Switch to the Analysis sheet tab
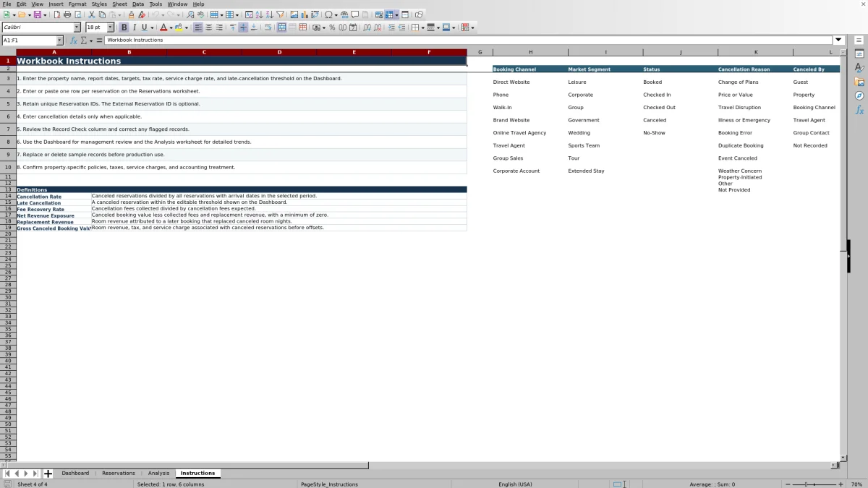The height and width of the screenshot is (488, 868). pyautogui.click(x=158, y=474)
